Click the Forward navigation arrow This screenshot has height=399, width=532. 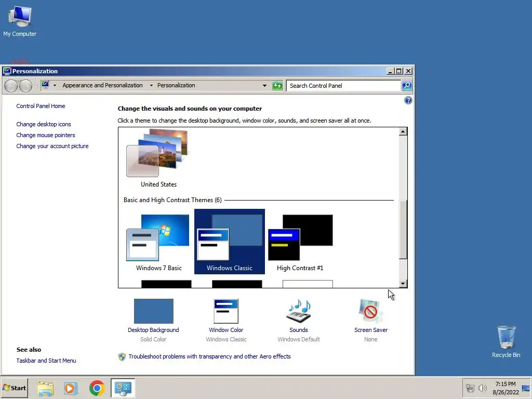coord(26,86)
